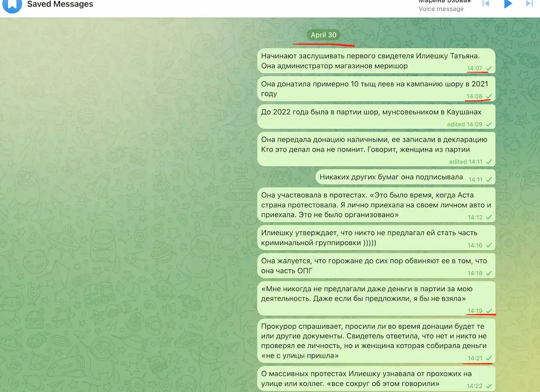540x392 pixels.
Task: Skip to the next voice message
Action: (529, 4)
